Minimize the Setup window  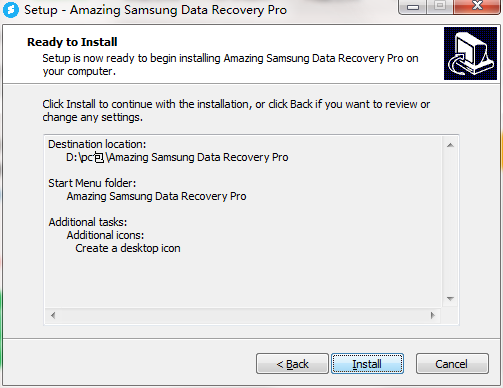[413, 7]
